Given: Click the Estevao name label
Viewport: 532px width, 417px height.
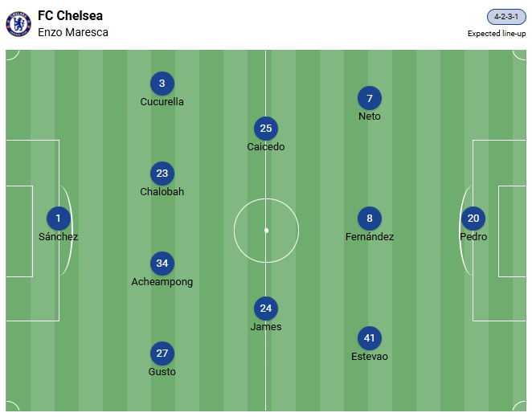Looking at the screenshot, I should [x=370, y=356].
